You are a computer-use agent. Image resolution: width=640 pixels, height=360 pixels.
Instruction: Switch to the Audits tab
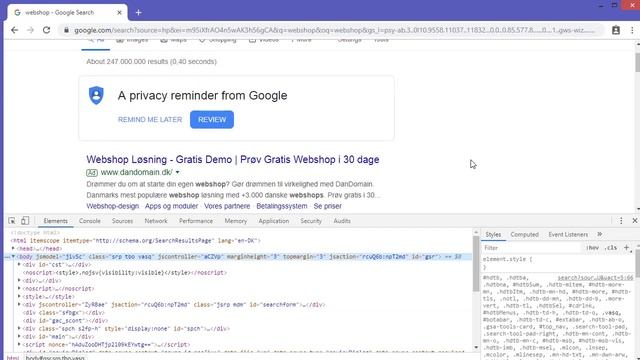pos(342,221)
